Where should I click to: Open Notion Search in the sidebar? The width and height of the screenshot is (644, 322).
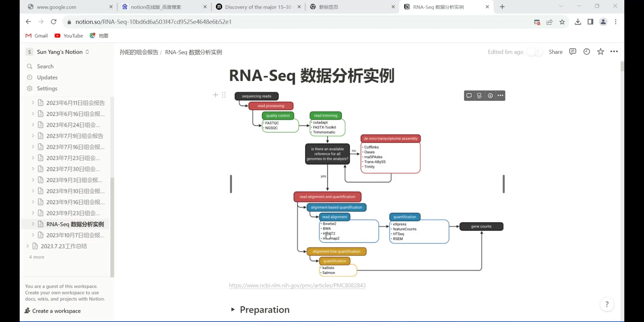[45, 66]
